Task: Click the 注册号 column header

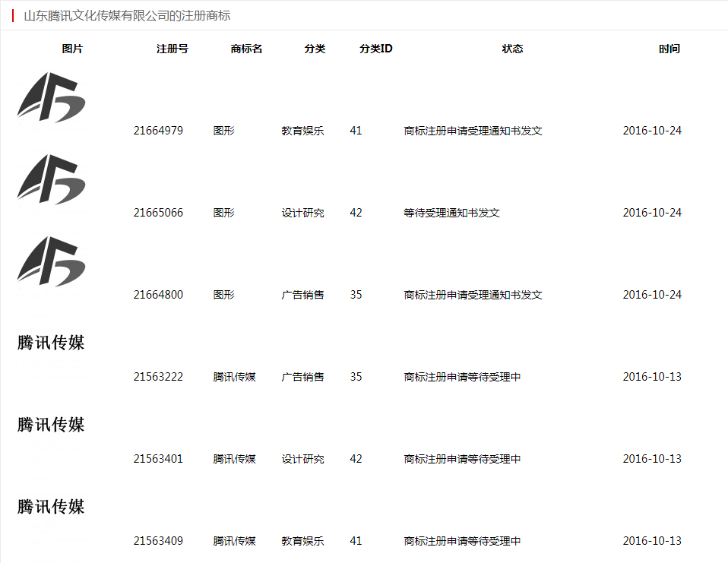Action: [x=173, y=49]
